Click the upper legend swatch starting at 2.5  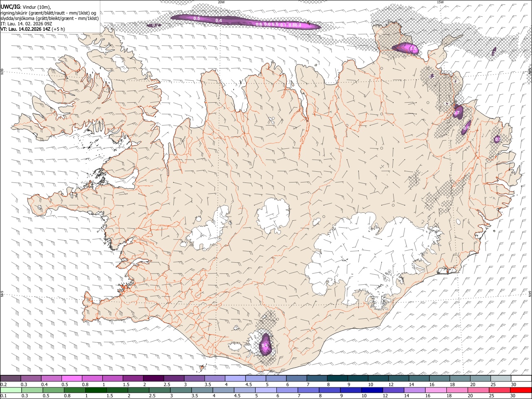click(174, 378)
